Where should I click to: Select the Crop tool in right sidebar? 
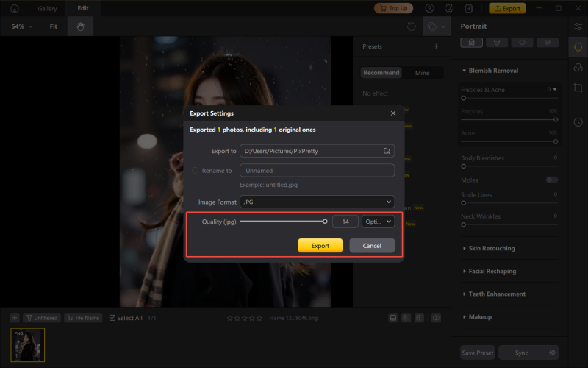click(578, 88)
